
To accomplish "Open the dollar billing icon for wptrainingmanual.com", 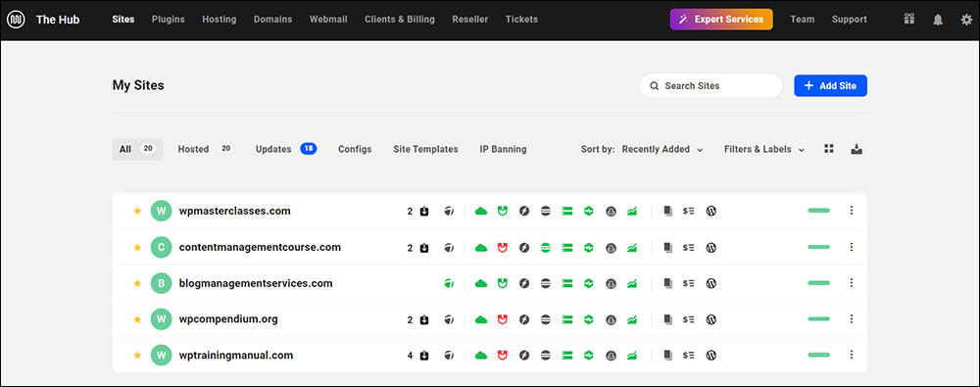I will 689,355.
